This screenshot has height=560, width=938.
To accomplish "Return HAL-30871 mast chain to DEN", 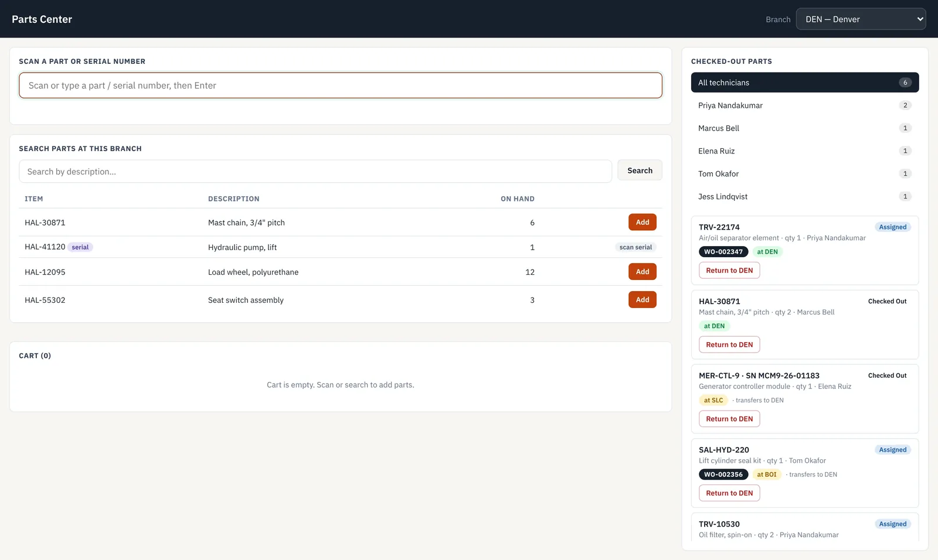I will pyautogui.click(x=729, y=345).
